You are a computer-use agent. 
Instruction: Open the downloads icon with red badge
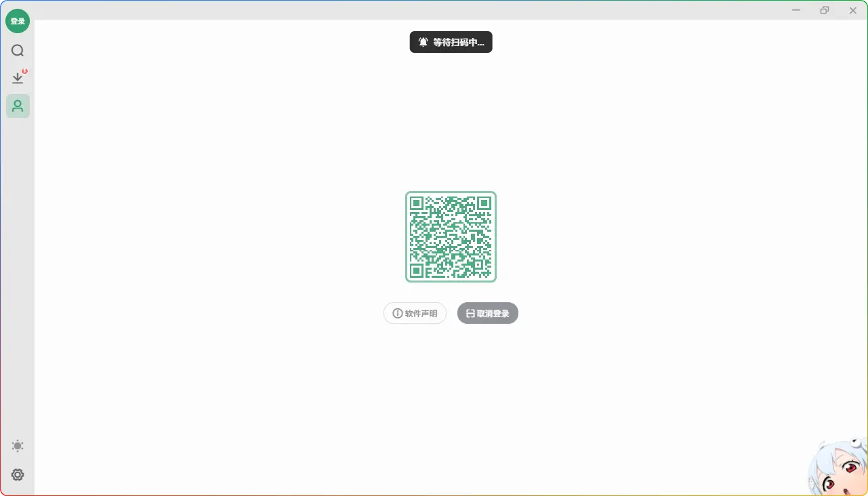(x=18, y=78)
